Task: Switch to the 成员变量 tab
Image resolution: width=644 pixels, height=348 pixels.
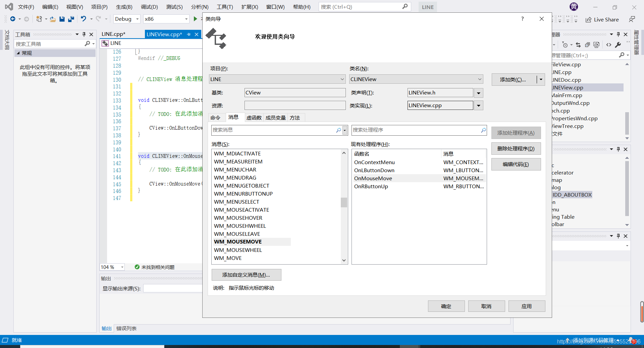Action: click(x=276, y=118)
